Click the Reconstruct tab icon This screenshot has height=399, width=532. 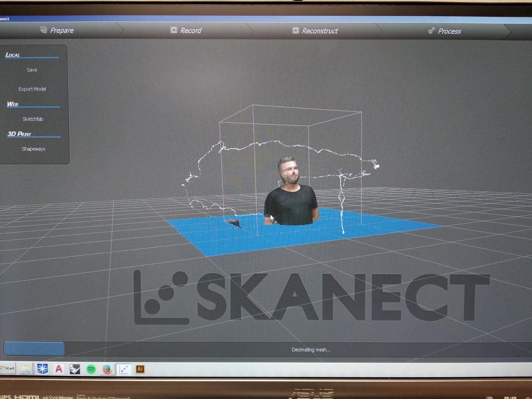pyautogui.click(x=295, y=31)
